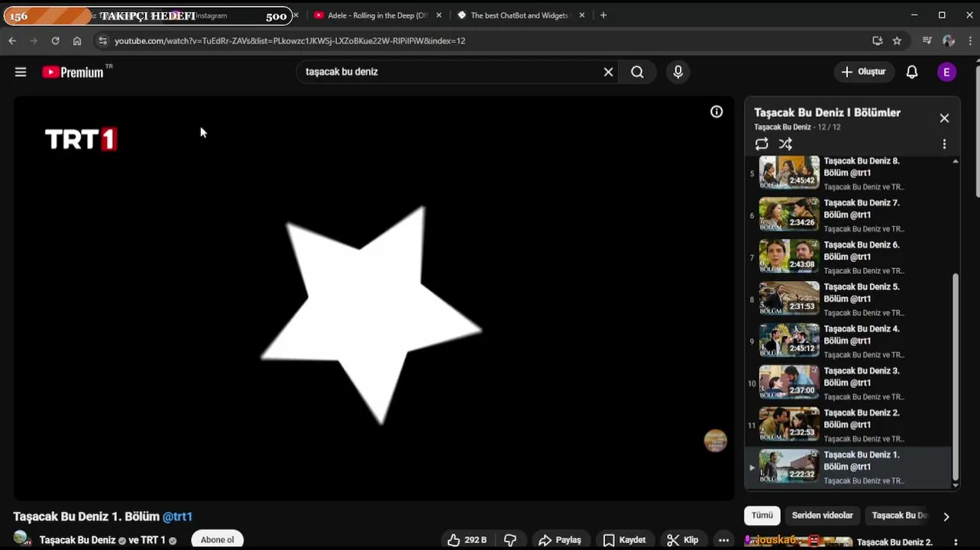980x550 pixels.
Task: Click the address bar URL
Action: point(290,40)
